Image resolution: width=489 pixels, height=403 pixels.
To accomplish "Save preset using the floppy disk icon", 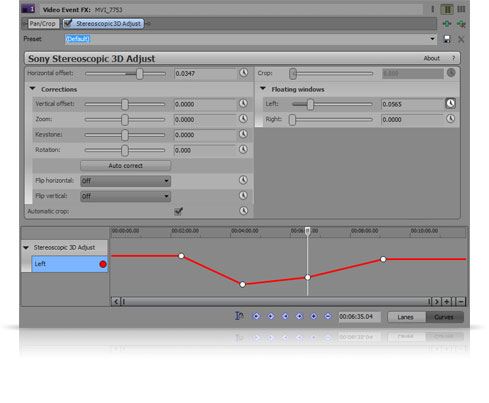I will coord(447,39).
